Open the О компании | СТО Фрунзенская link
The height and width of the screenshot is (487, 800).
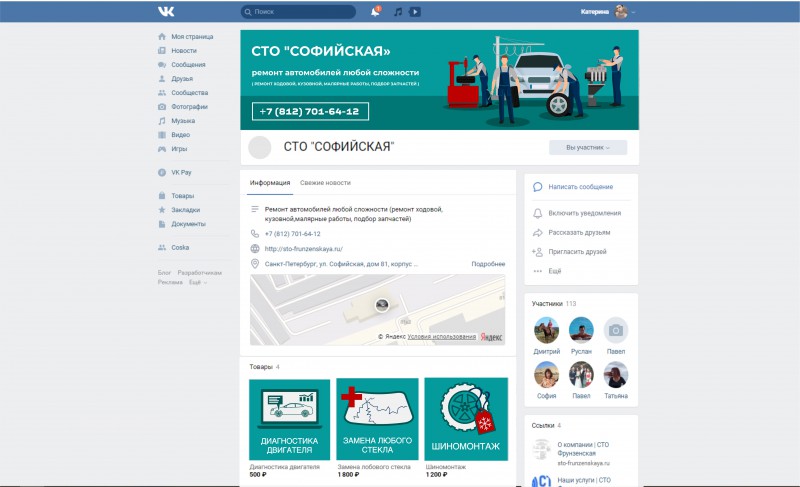coord(583,449)
